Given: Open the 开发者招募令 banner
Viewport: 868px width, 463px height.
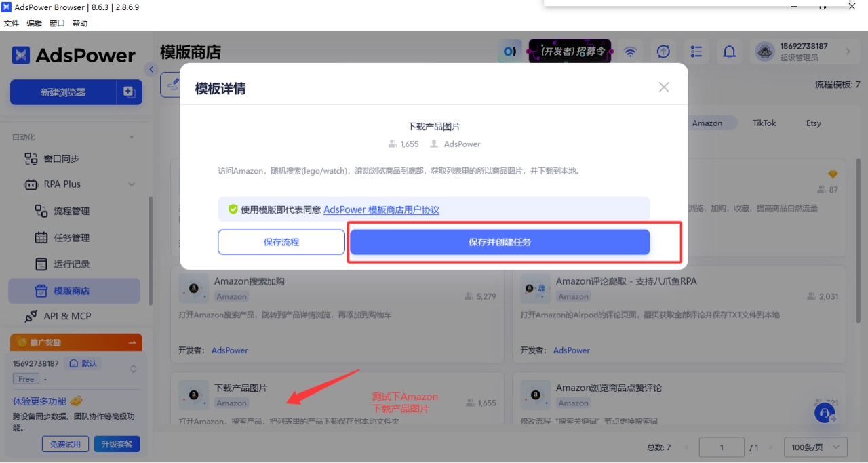Looking at the screenshot, I should [570, 52].
